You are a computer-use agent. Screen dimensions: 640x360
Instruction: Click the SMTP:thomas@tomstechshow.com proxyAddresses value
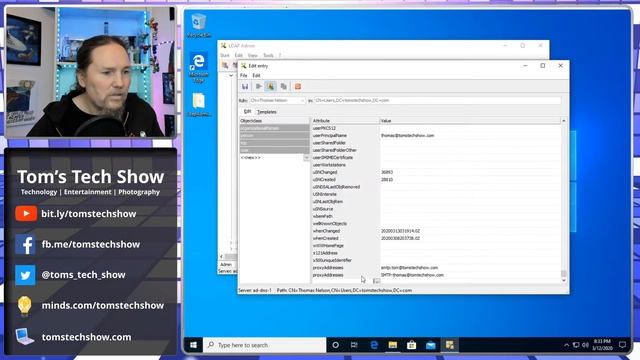click(412, 275)
